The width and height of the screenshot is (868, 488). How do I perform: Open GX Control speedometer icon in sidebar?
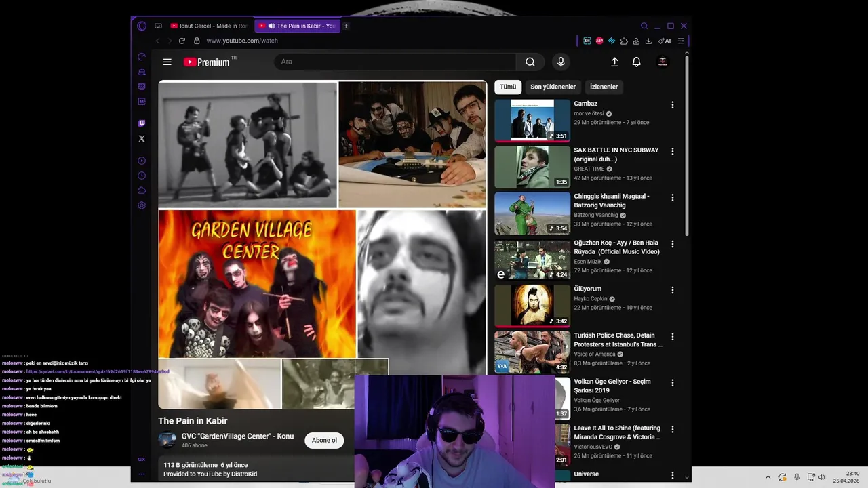pos(142,57)
